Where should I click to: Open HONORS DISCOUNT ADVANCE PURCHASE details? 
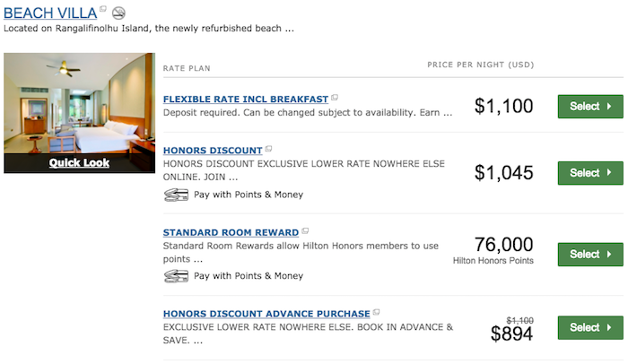pos(266,314)
